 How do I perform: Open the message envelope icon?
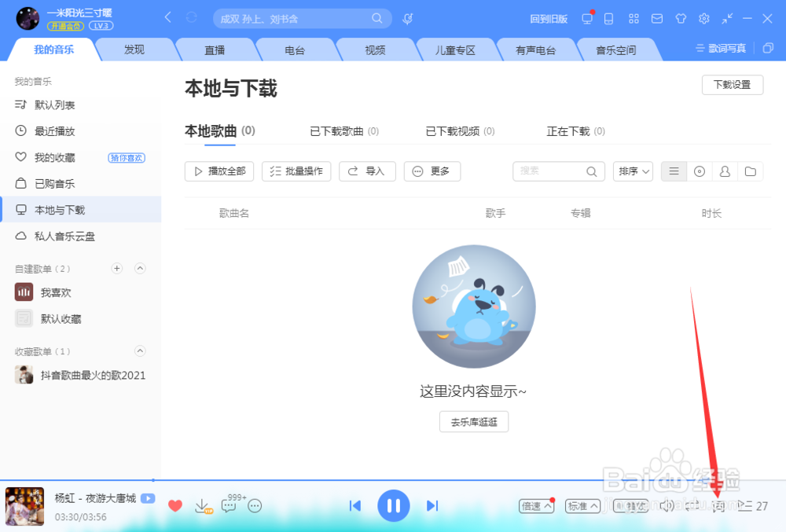coord(656,19)
